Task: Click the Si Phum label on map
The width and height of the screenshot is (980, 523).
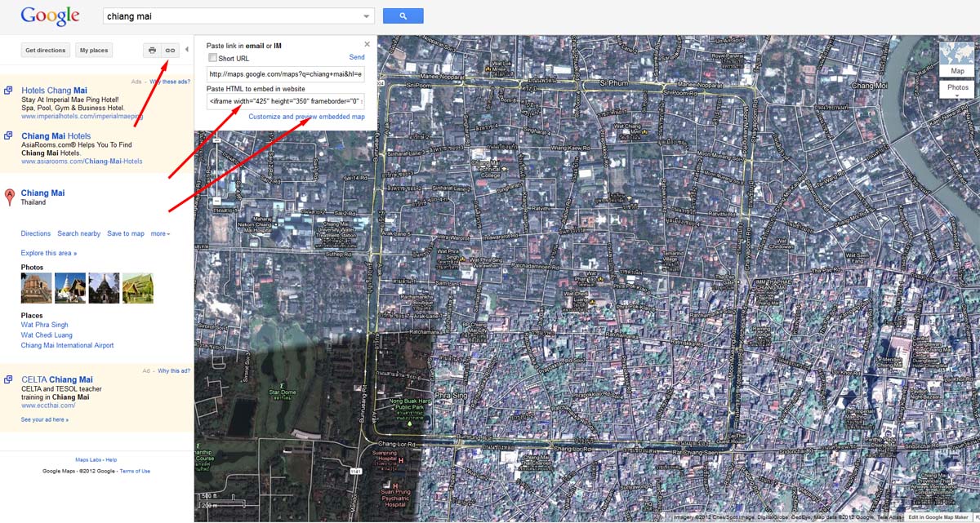Action: 612,82
